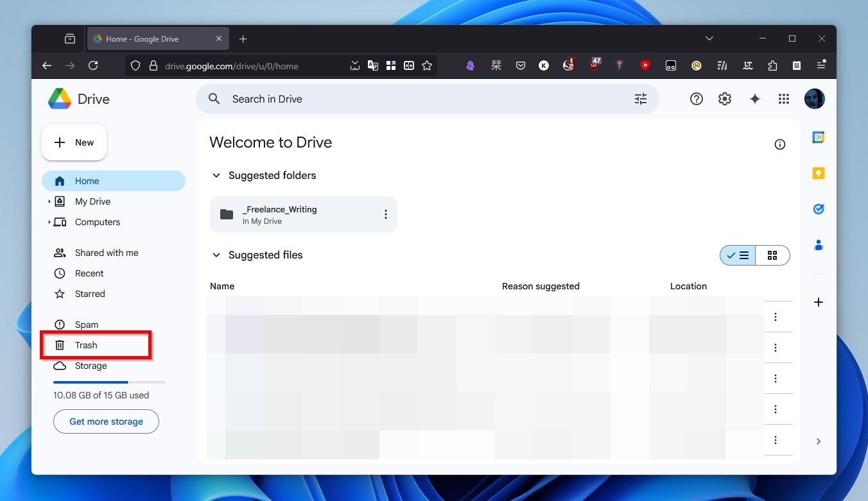Focus the Search in Drive field
The height and width of the screenshot is (501, 868).
click(x=428, y=99)
